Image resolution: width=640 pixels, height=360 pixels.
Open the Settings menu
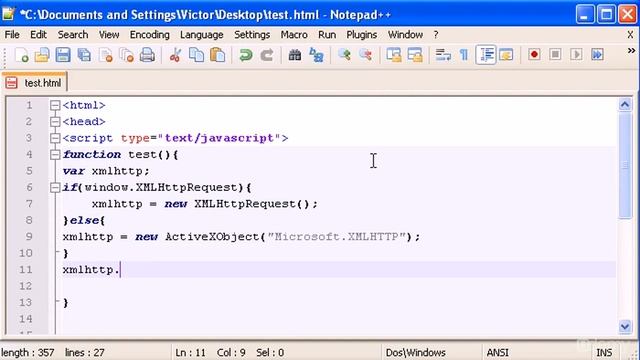tap(252, 35)
